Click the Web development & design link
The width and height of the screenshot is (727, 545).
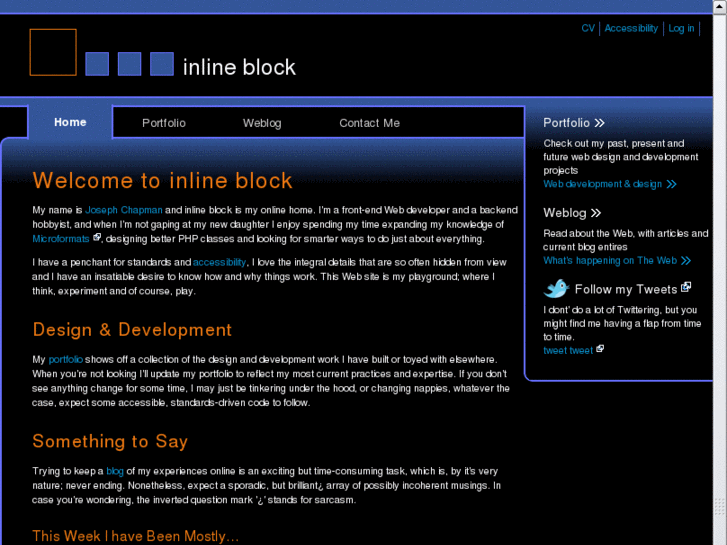602,184
